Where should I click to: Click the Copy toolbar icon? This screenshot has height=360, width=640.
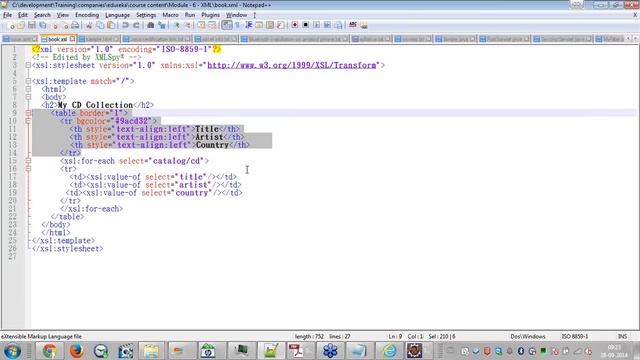[100, 25]
